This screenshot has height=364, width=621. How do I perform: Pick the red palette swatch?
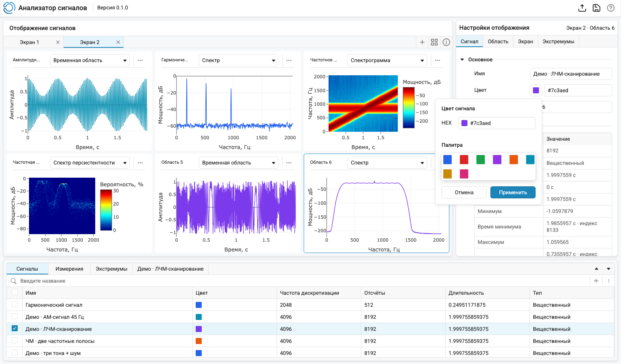point(464,160)
